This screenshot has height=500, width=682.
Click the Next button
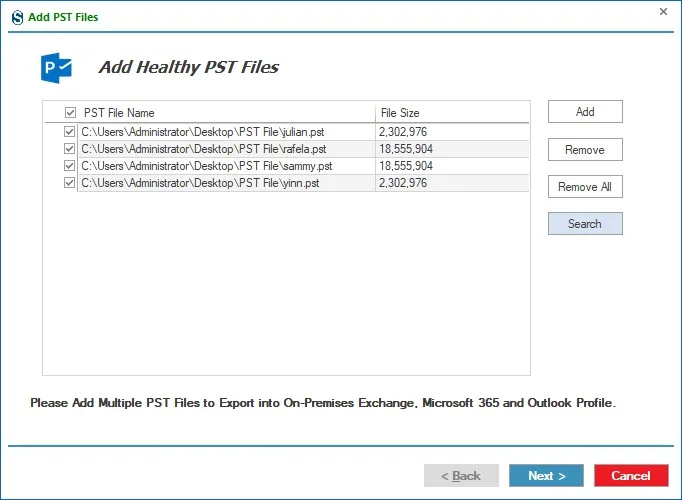[546, 476]
